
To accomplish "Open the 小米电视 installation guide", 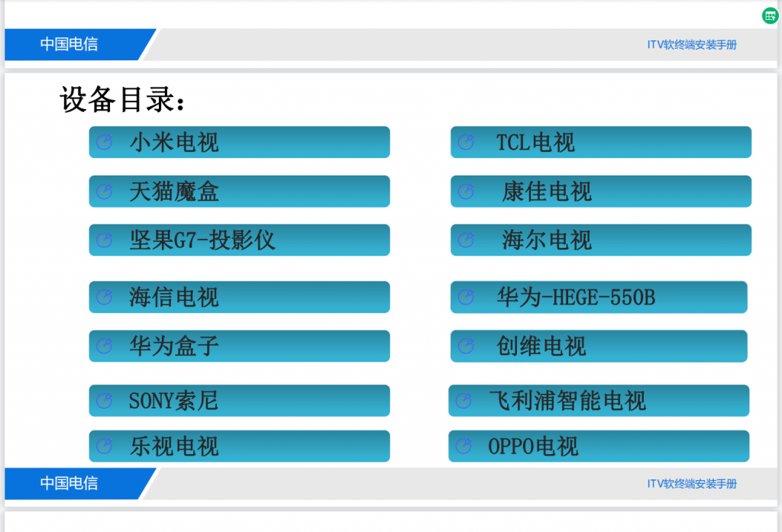I will [x=239, y=142].
